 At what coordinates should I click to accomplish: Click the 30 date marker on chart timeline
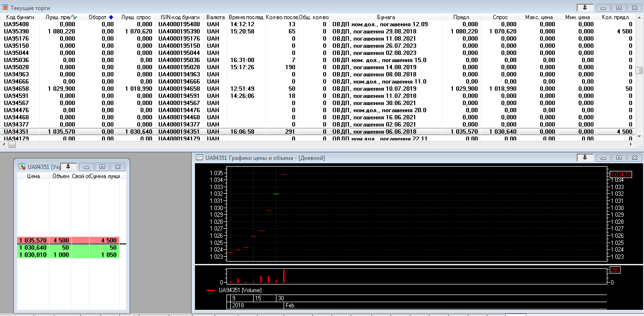point(281,298)
